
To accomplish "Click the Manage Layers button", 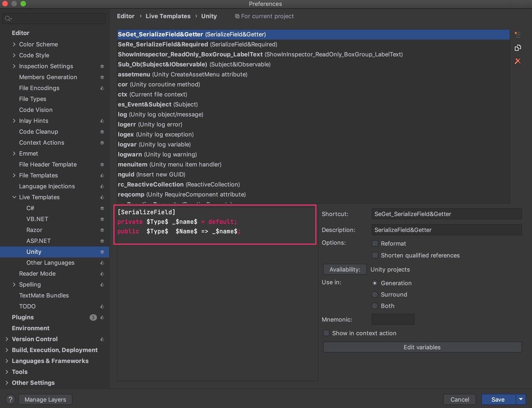I will point(45,400).
